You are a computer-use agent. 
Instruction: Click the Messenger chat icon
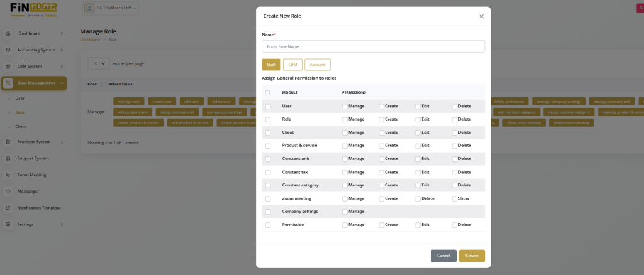[x=8, y=191]
